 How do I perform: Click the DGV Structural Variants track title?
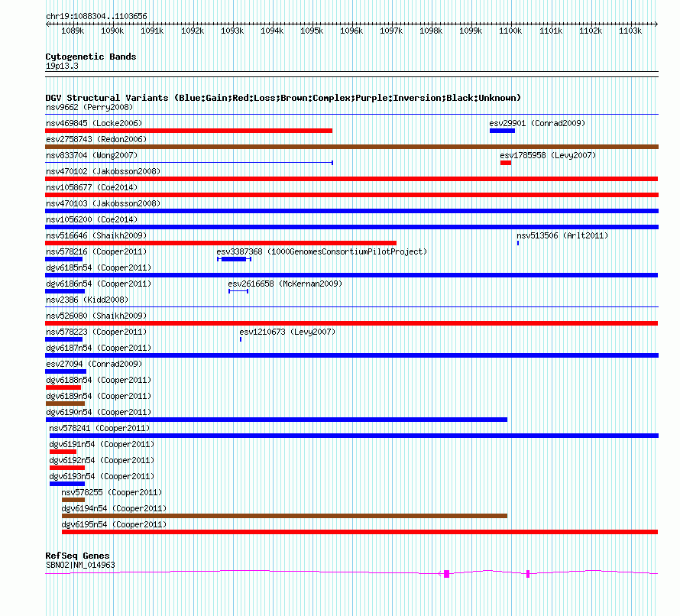[283, 98]
